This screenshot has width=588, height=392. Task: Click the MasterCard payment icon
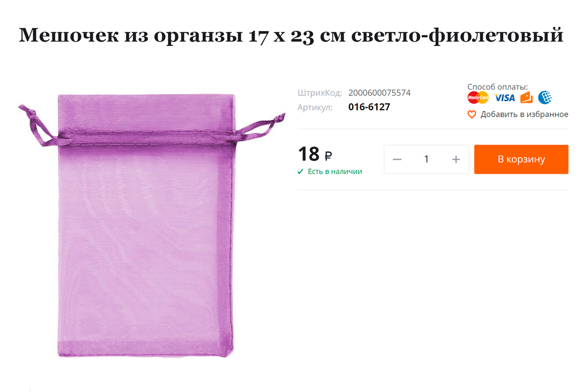(x=478, y=98)
